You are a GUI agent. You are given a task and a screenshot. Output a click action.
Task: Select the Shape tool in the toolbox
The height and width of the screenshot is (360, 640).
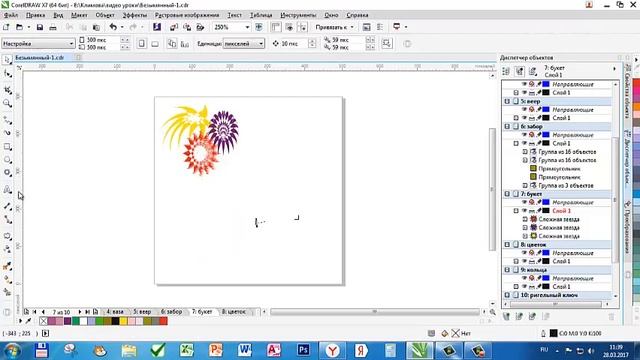(7, 74)
